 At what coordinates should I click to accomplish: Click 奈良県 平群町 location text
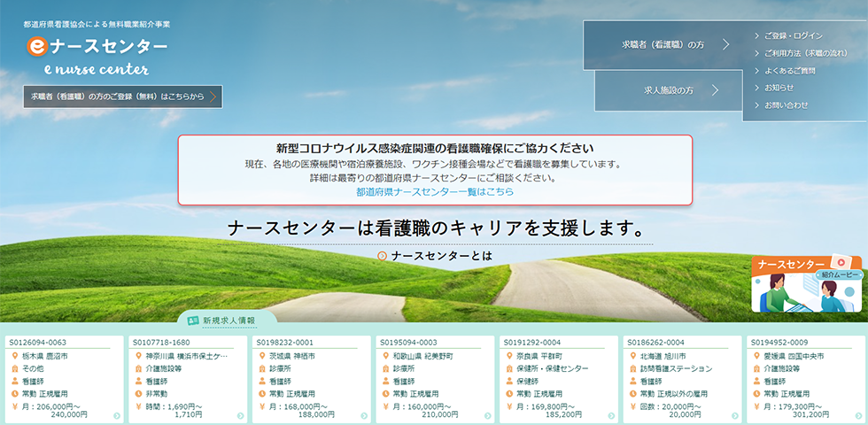click(539, 356)
